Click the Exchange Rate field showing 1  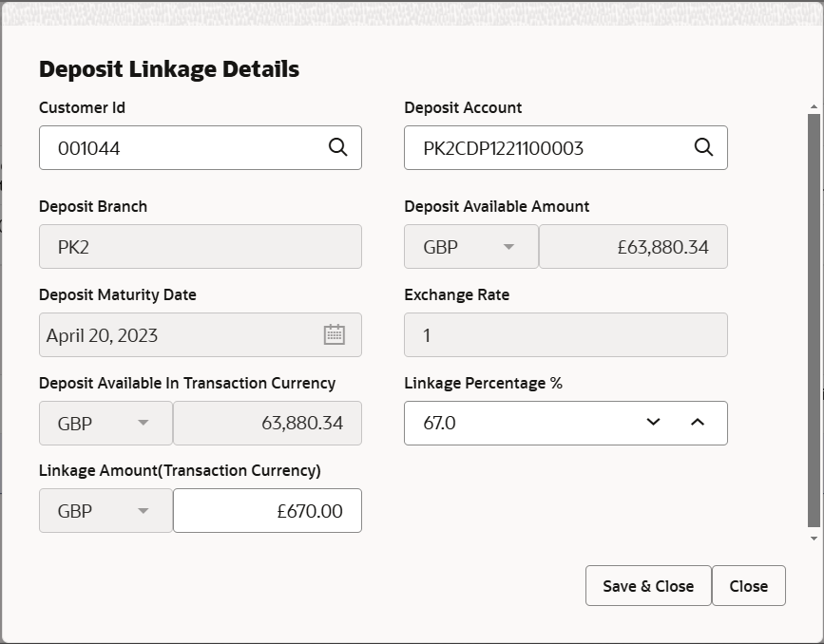click(x=565, y=334)
